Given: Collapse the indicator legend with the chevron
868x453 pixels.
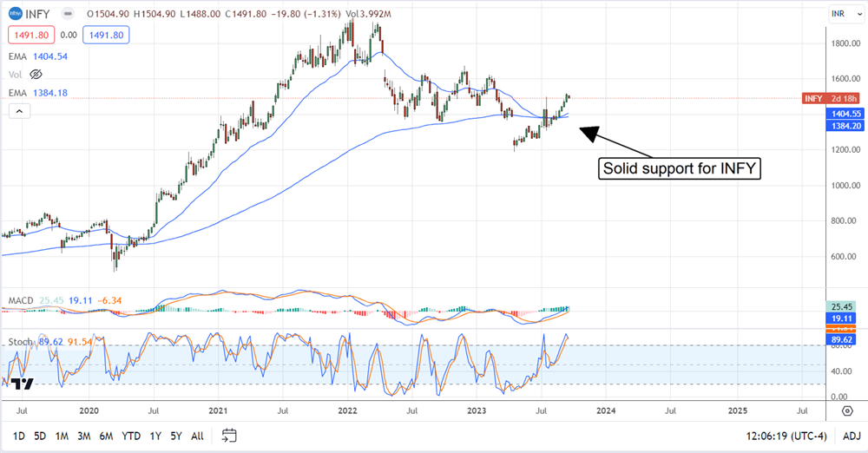Looking at the screenshot, I should point(19,111).
